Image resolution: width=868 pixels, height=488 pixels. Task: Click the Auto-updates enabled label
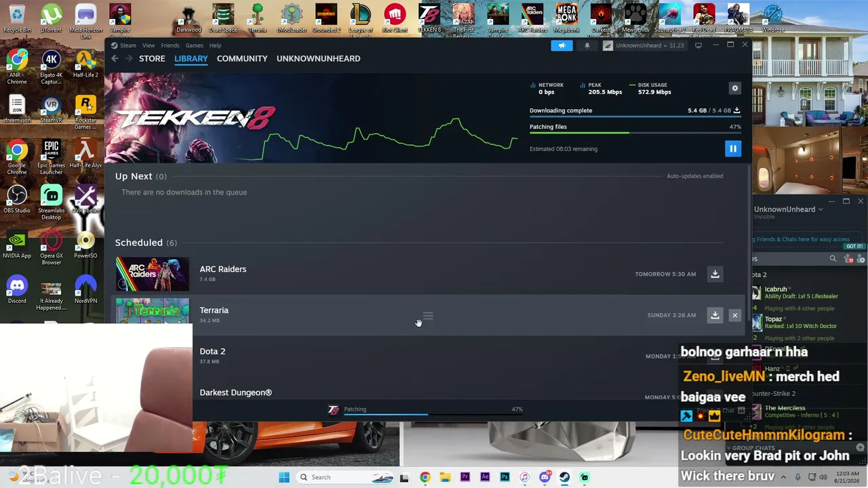point(695,176)
